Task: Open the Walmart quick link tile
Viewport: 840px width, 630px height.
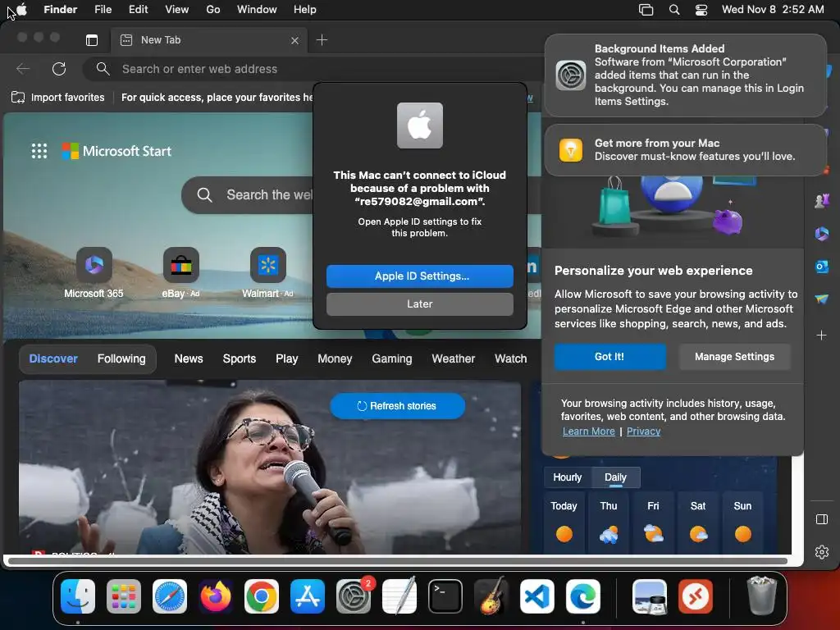Action: pos(268,272)
